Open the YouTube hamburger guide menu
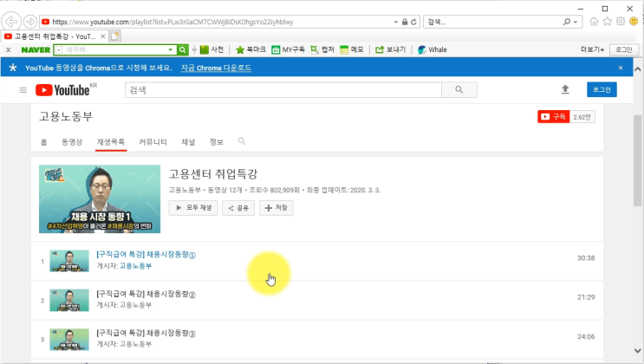 click(x=23, y=90)
